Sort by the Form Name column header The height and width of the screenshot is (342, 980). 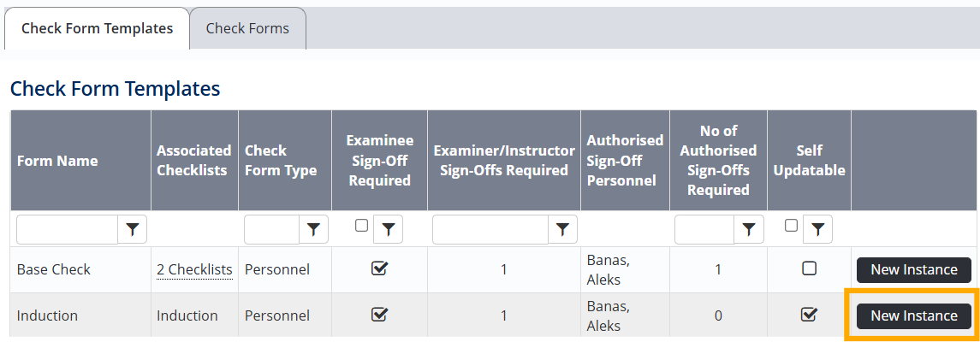pyautogui.click(x=57, y=161)
